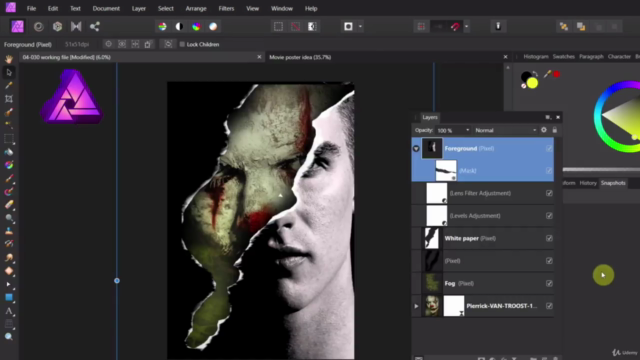The height and width of the screenshot is (360, 640).
Task: Toggle visibility of Levels Adjustment layer
Action: (x=549, y=216)
